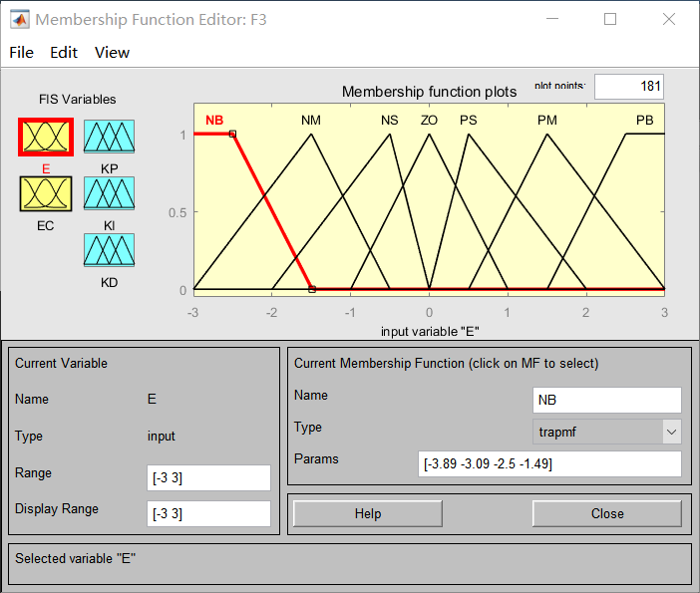700x593 pixels.
Task: Close the Membership Function Editor window
Action: pos(669,19)
